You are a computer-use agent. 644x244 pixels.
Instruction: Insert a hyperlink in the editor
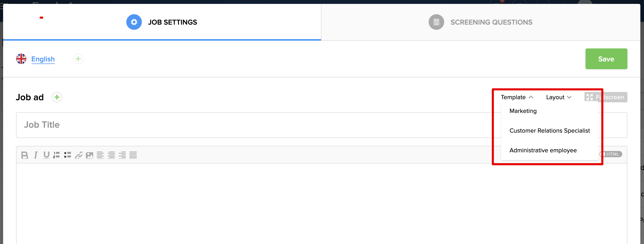point(79,155)
